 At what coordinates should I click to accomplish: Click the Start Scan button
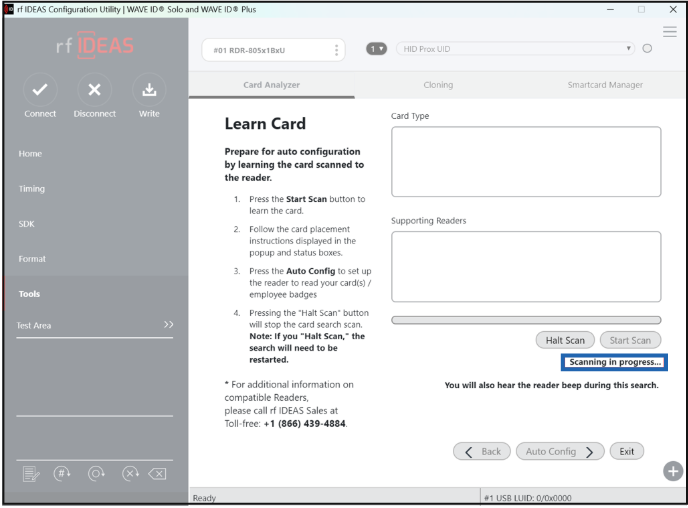click(630, 340)
